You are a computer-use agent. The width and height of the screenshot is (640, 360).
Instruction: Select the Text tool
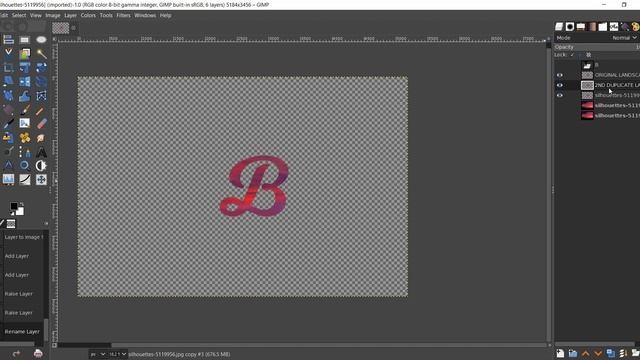41,152
